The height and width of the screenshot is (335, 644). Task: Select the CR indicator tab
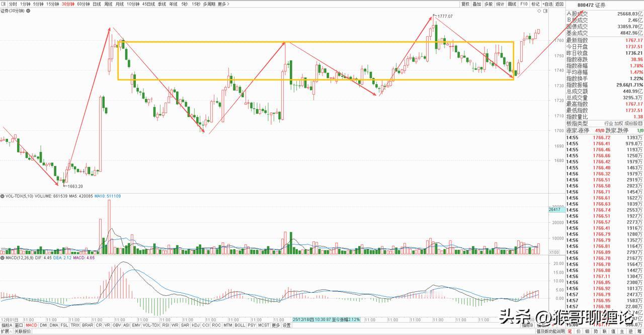99,325
